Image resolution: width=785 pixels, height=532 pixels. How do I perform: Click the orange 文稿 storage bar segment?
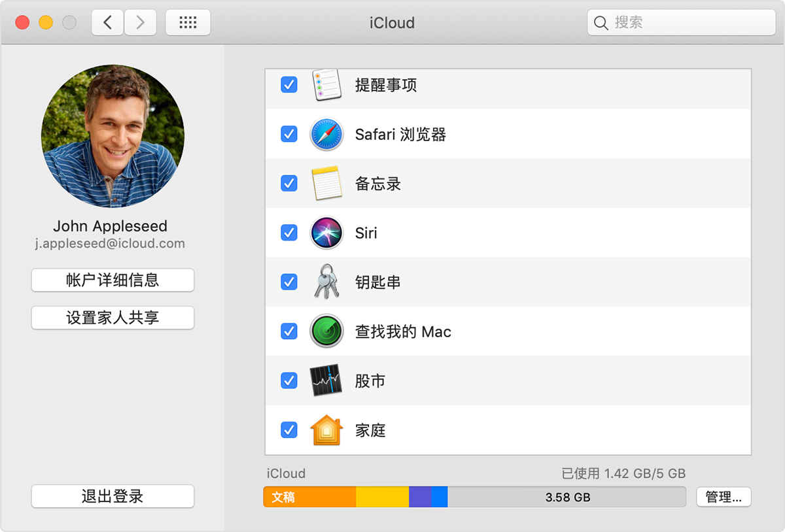pyautogui.click(x=309, y=497)
